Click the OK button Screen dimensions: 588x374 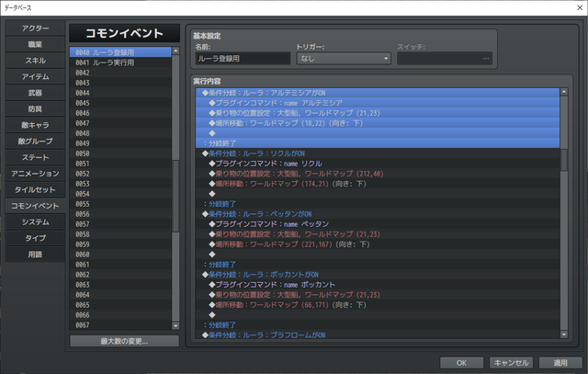point(461,363)
